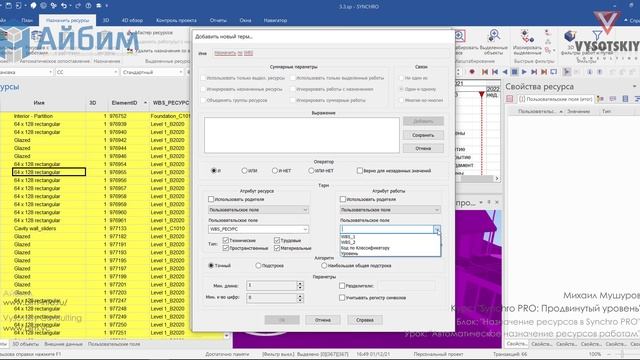Click Отмена next to the expression box

pyautogui.click(x=423, y=149)
